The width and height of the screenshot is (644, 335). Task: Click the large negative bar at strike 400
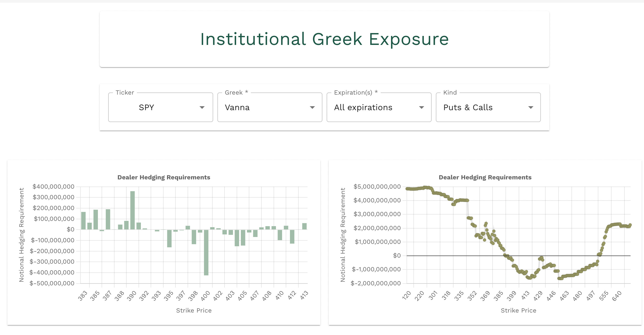[x=206, y=252]
